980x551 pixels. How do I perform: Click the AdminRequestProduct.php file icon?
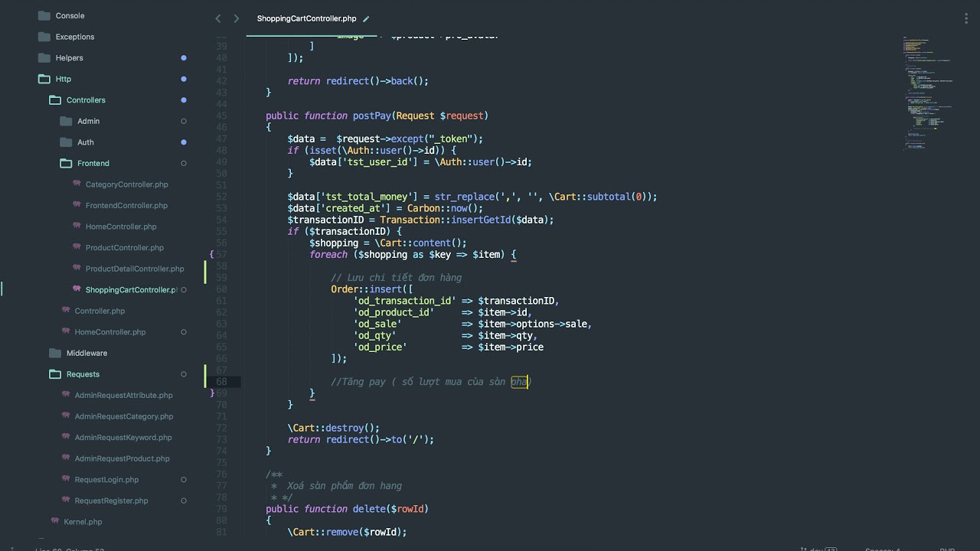pyautogui.click(x=66, y=458)
